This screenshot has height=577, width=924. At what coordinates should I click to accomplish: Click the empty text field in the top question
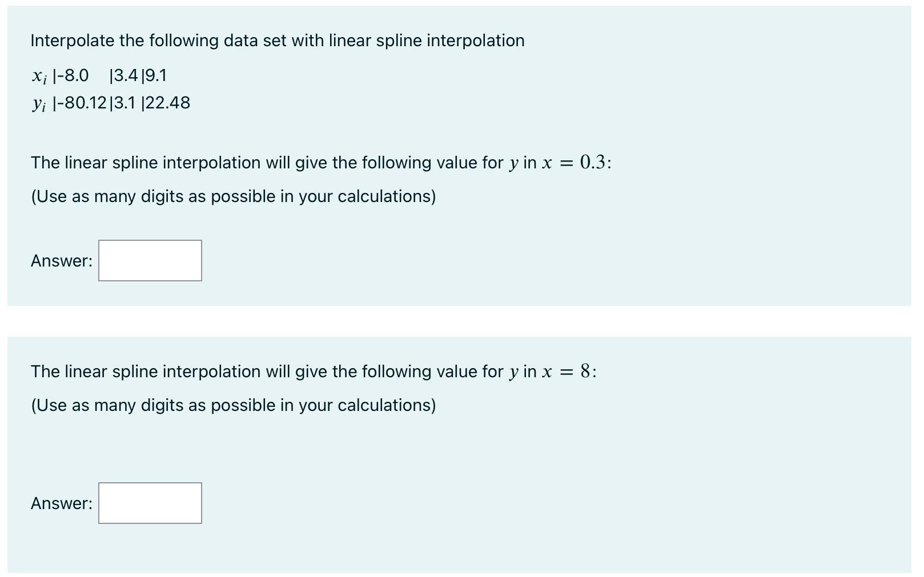tap(150, 261)
